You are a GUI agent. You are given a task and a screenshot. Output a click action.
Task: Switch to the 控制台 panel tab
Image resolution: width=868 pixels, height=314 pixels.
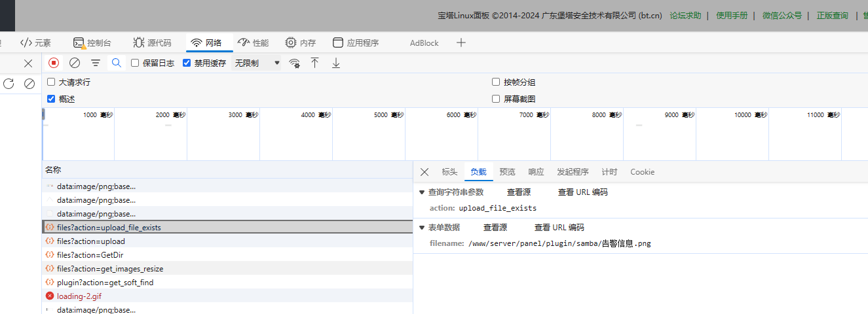92,43
